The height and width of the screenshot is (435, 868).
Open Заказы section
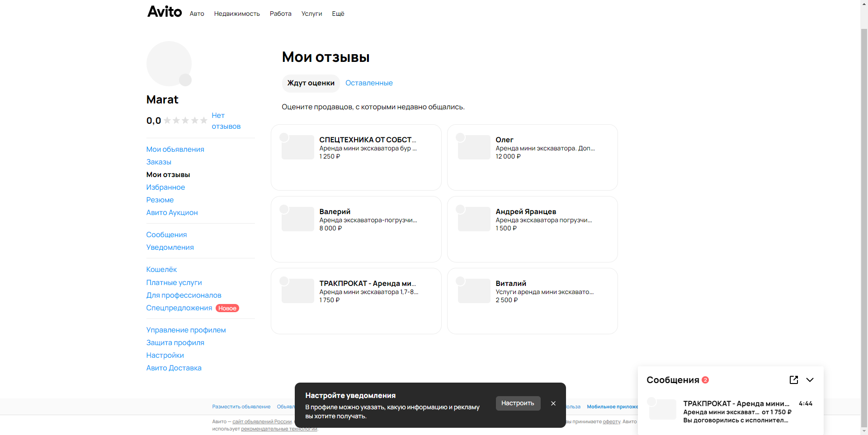click(159, 162)
